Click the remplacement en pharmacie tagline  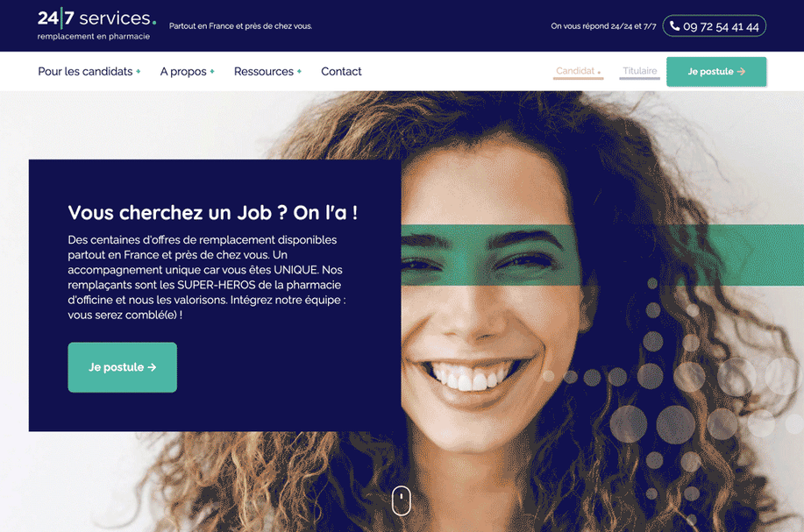(93, 37)
